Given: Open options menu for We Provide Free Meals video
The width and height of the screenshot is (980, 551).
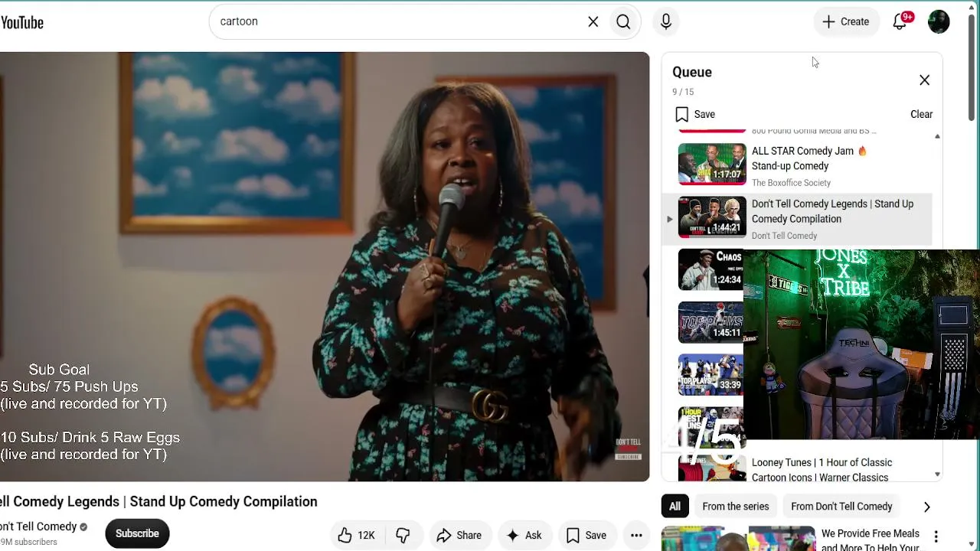Looking at the screenshot, I should coord(936,536).
